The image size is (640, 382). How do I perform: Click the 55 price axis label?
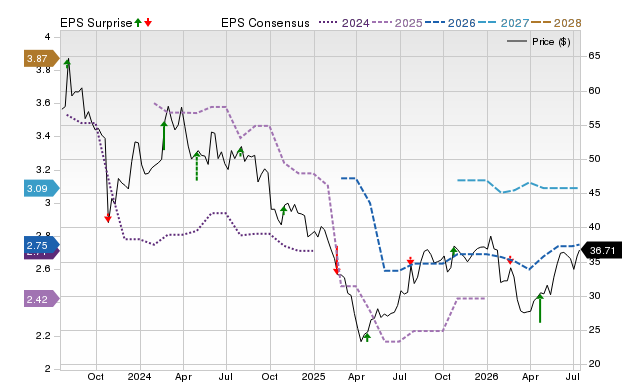coord(594,125)
